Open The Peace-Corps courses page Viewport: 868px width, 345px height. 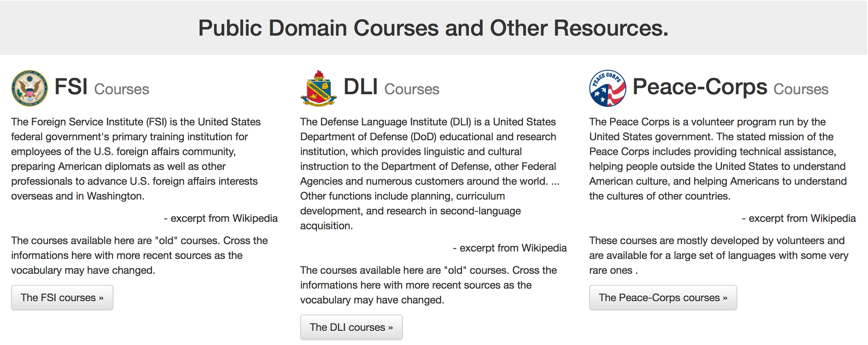click(663, 297)
